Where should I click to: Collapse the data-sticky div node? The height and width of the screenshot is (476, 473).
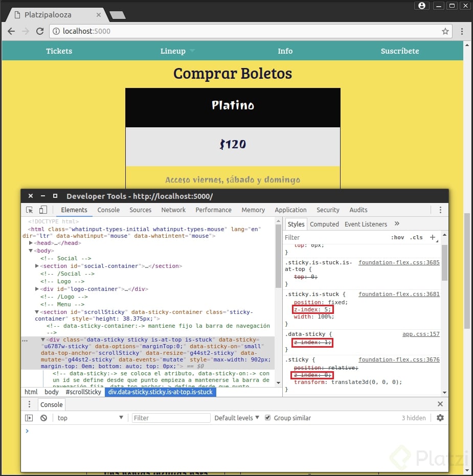[x=43, y=339]
